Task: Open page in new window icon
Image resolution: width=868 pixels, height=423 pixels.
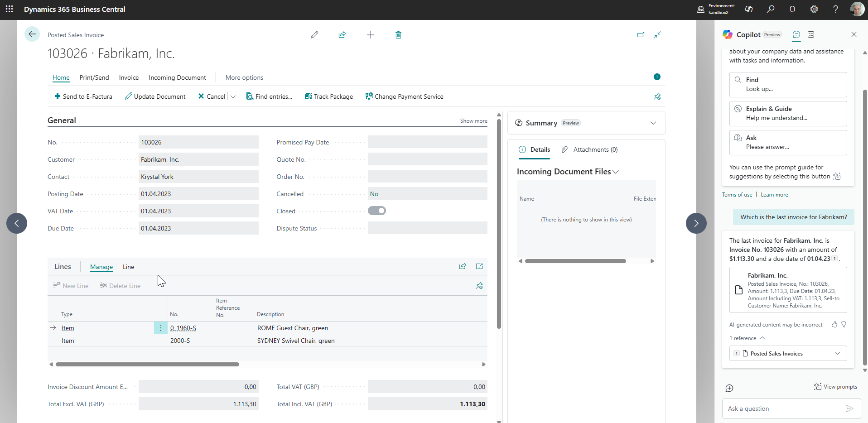Action: 641,35
